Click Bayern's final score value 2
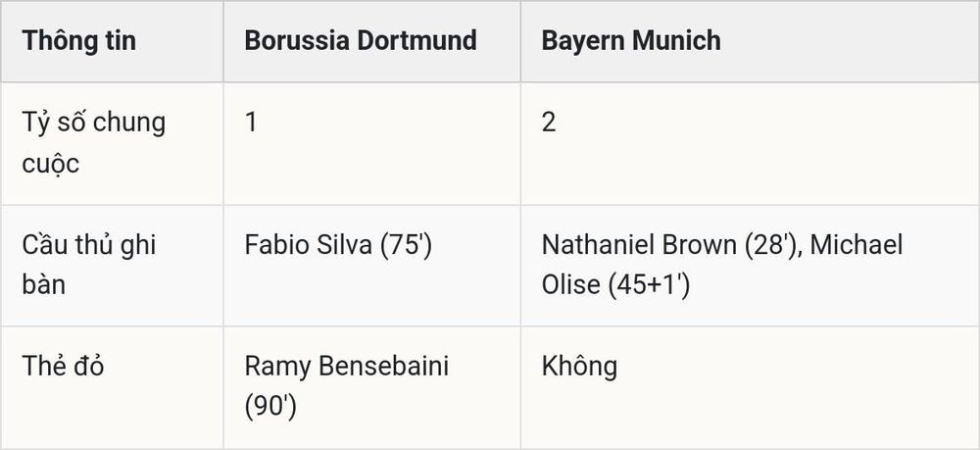The image size is (980, 450). coord(549,123)
